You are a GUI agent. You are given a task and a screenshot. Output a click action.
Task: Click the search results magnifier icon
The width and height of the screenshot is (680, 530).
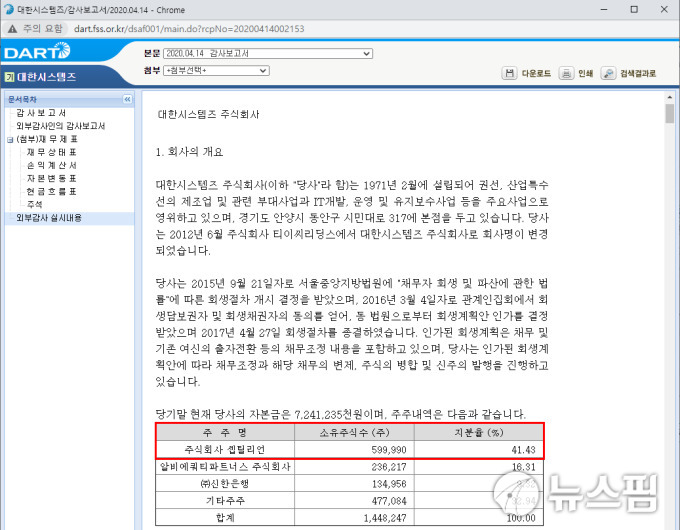tap(608, 73)
